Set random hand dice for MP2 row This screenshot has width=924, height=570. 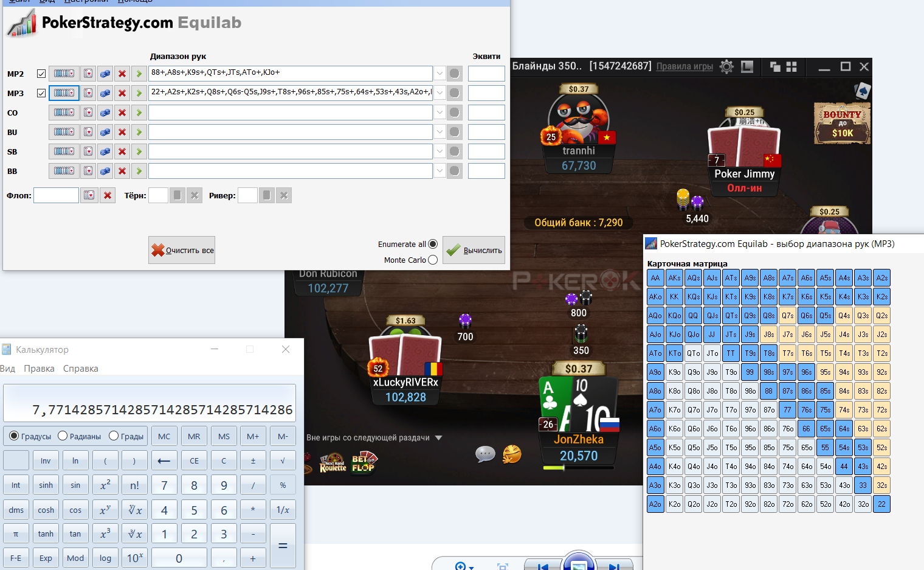[105, 74]
